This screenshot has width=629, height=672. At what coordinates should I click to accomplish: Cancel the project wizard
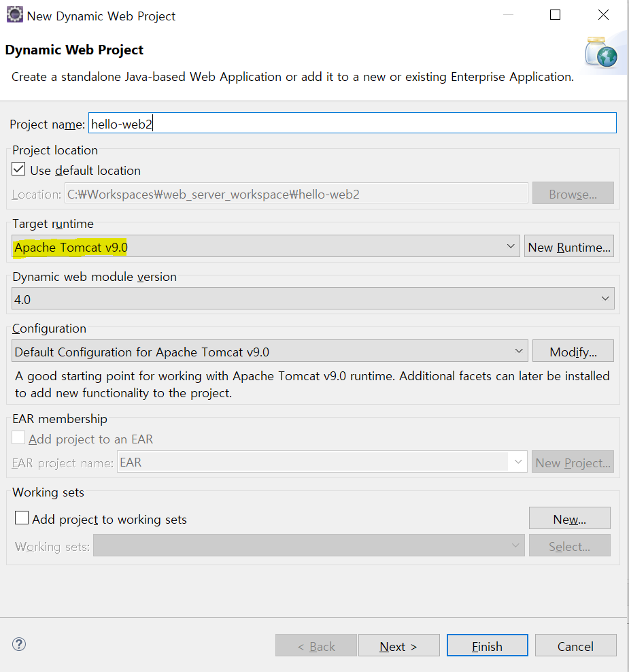click(x=575, y=645)
